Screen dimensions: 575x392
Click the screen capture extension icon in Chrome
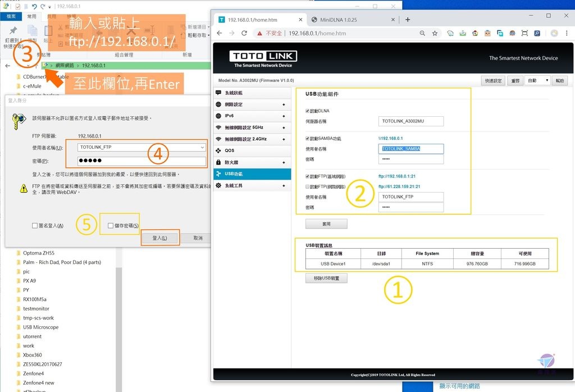pyautogui.click(x=525, y=33)
